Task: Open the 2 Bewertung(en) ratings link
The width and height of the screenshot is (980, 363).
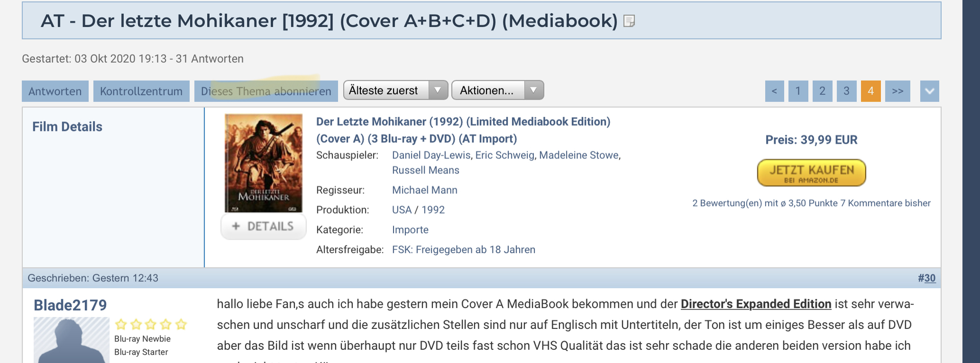Action: pyautogui.click(x=812, y=203)
